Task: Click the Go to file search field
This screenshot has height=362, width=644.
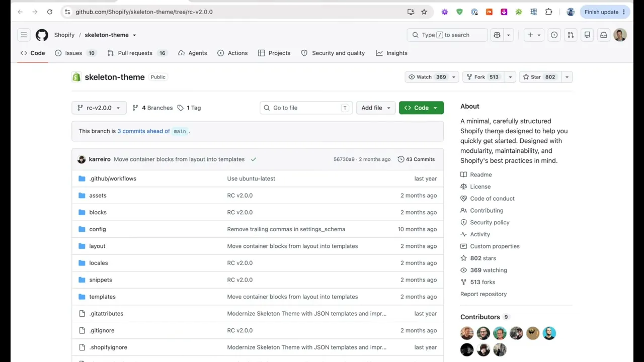Action: (306, 108)
